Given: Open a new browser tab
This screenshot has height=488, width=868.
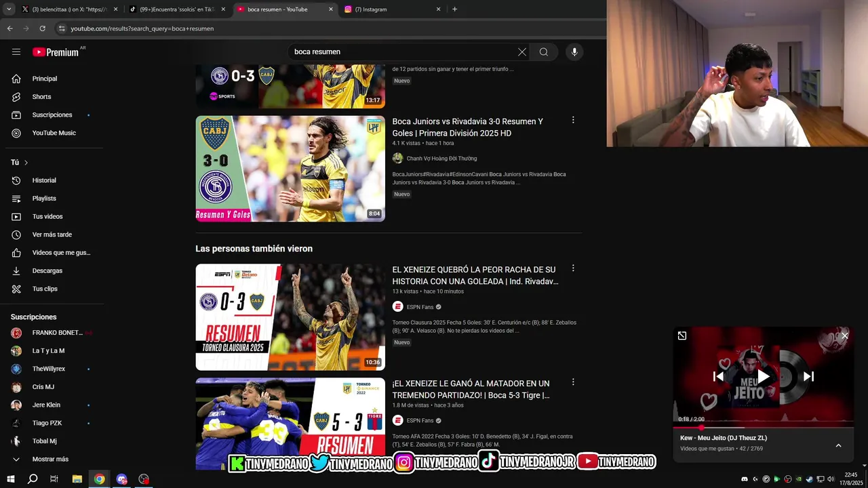Looking at the screenshot, I should 454,9.
